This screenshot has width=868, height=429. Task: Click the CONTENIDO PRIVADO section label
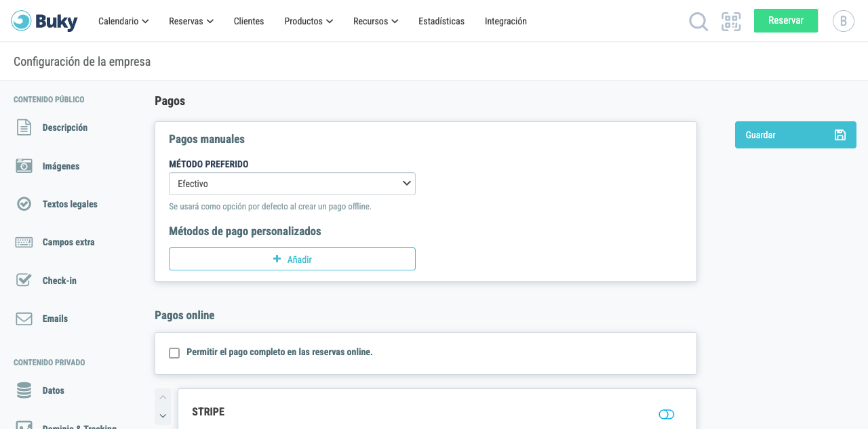(50, 363)
